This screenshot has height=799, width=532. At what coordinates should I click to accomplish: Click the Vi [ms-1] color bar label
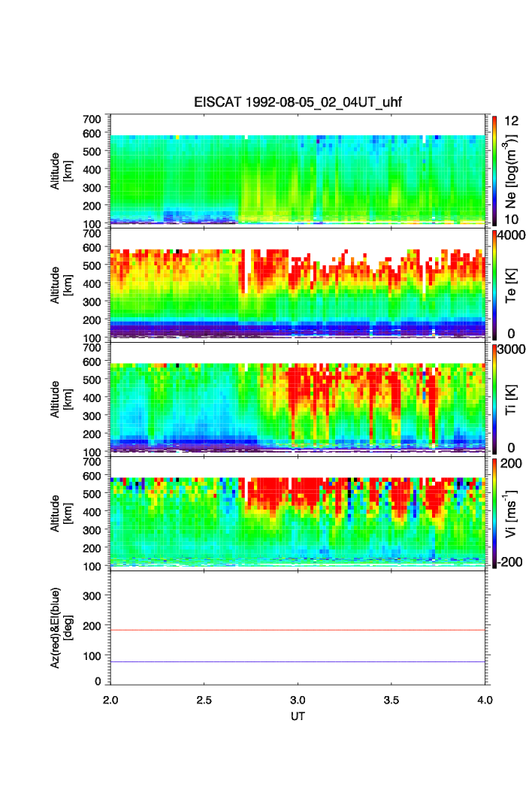(x=511, y=513)
